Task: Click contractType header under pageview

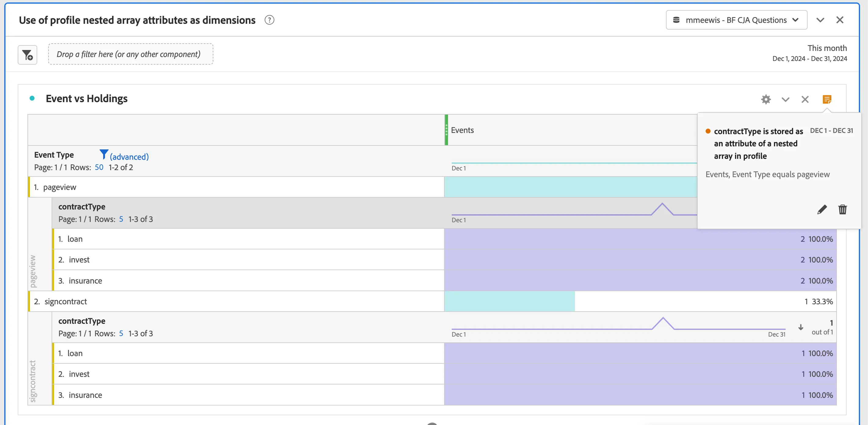Action: point(81,206)
